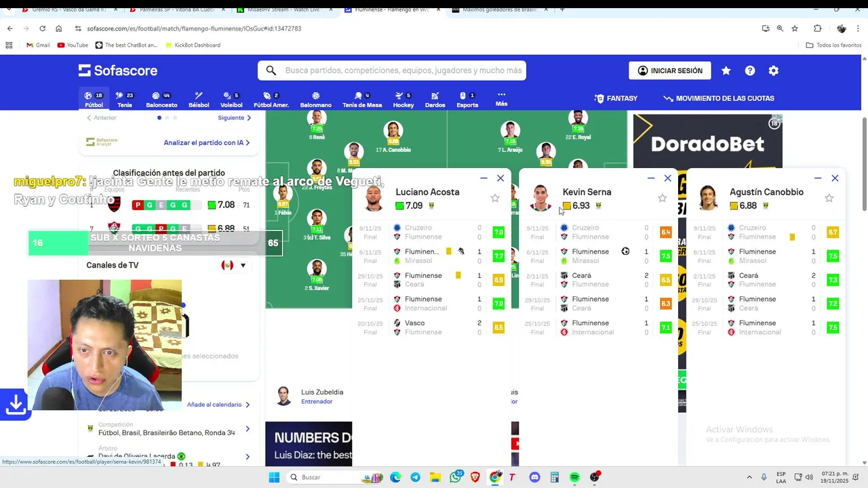Close the Luciano Acosta player card
This screenshot has width=868, height=488.
tap(500, 178)
